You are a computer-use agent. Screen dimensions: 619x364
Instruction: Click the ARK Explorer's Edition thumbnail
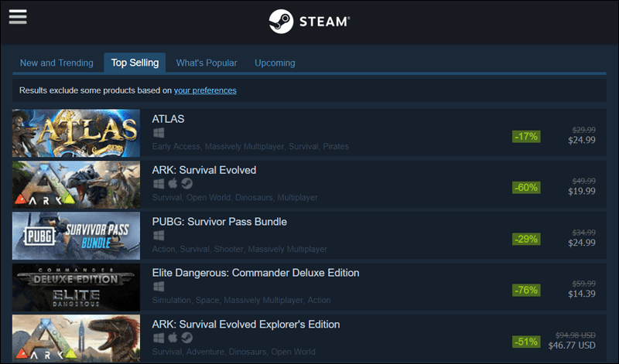coord(76,338)
